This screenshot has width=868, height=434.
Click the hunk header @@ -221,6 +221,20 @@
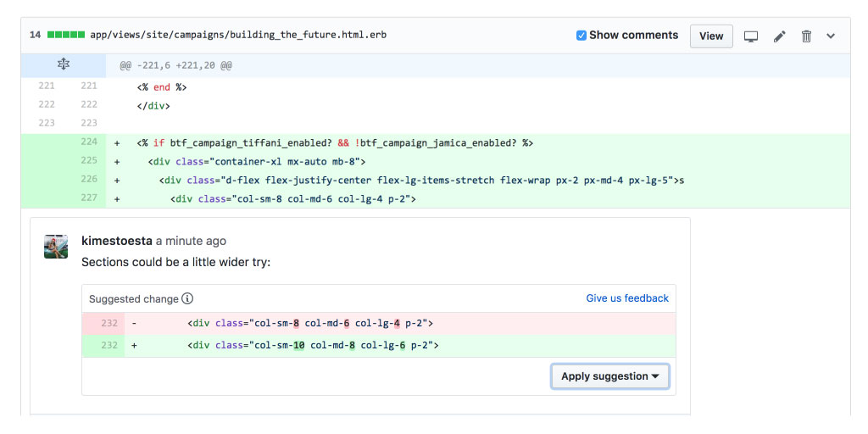click(x=175, y=65)
